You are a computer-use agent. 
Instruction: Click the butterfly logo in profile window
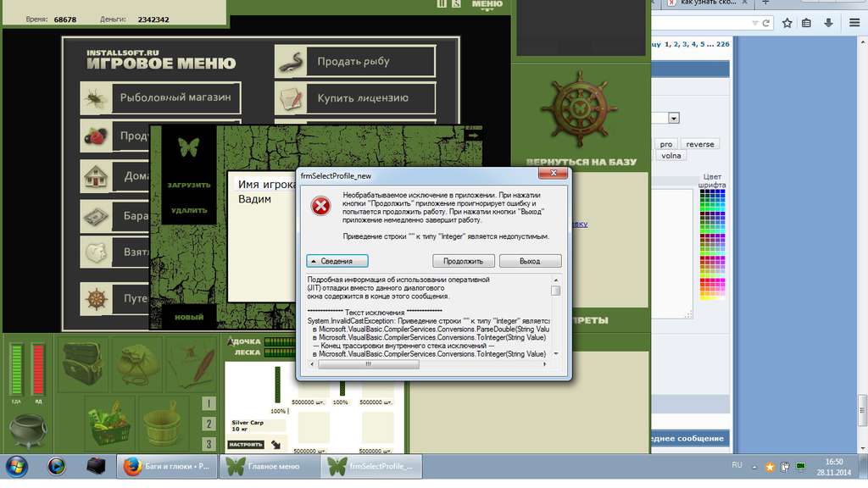189,147
